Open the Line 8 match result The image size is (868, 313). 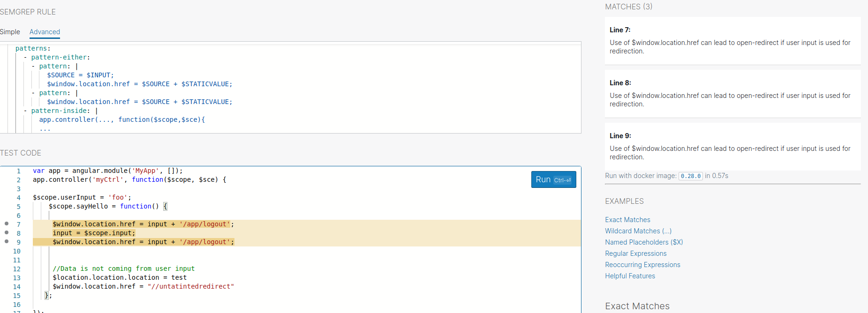(x=732, y=94)
